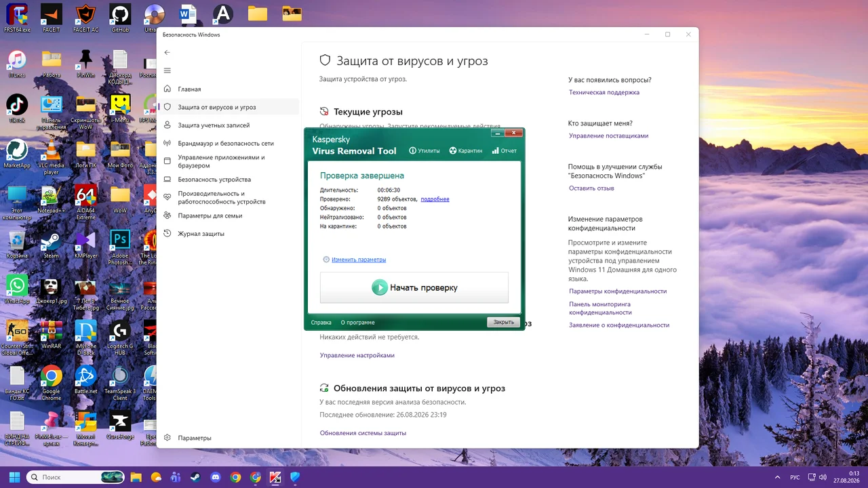This screenshot has width=868, height=488.
Task: Click the РУС language indicator
Action: pyautogui.click(x=795, y=477)
